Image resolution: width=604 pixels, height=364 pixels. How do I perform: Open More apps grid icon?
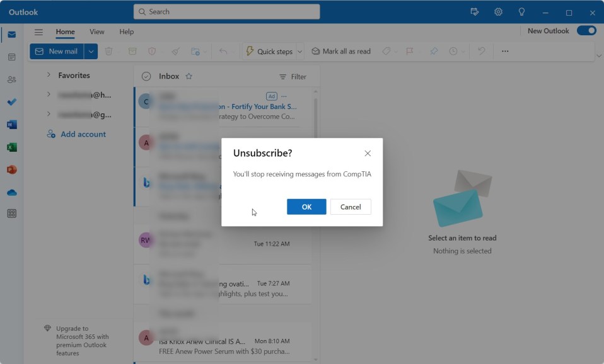click(x=11, y=213)
